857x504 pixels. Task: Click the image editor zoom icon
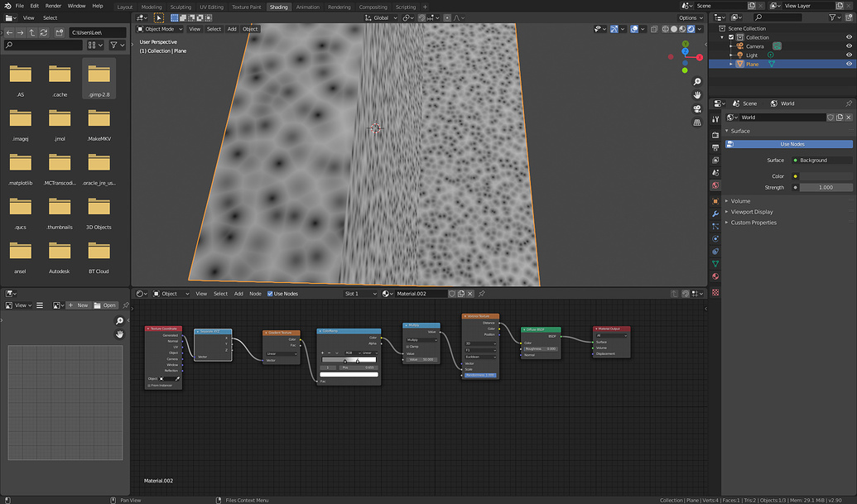[119, 321]
